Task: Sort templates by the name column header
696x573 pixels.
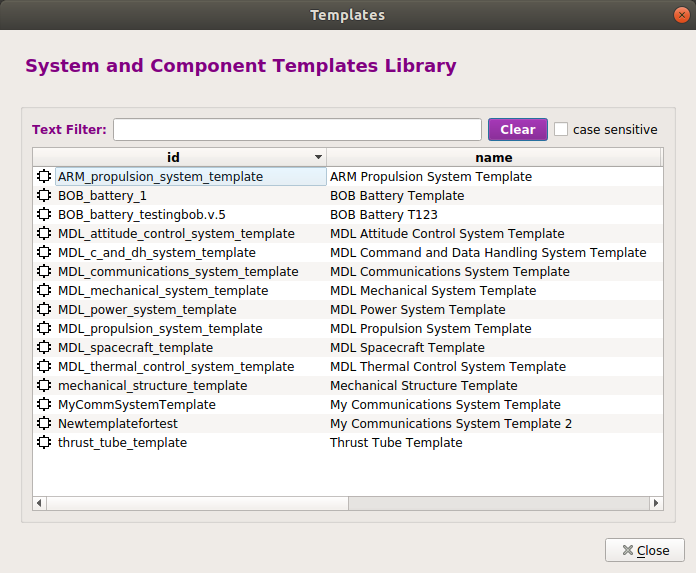Action: (x=494, y=157)
